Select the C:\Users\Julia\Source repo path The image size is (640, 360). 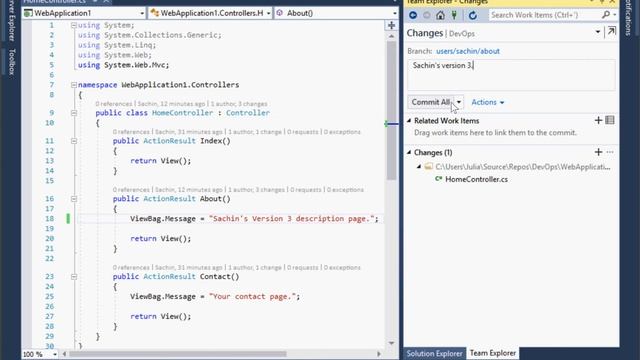point(523,167)
